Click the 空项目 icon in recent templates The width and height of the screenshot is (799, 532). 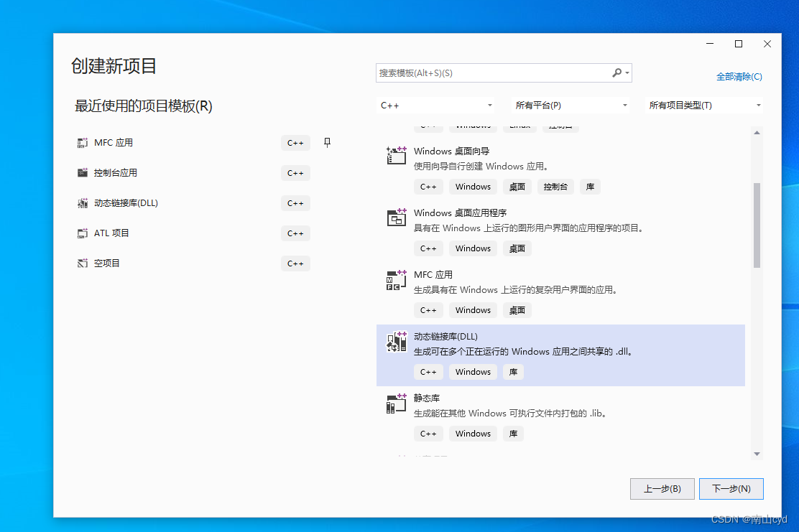pyautogui.click(x=82, y=263)
